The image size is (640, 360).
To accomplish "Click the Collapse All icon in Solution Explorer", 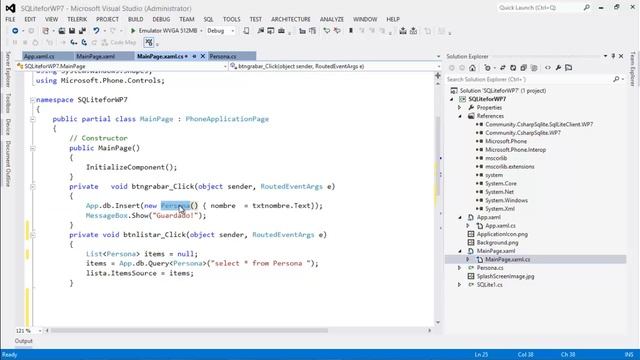I will click(524, 68).
